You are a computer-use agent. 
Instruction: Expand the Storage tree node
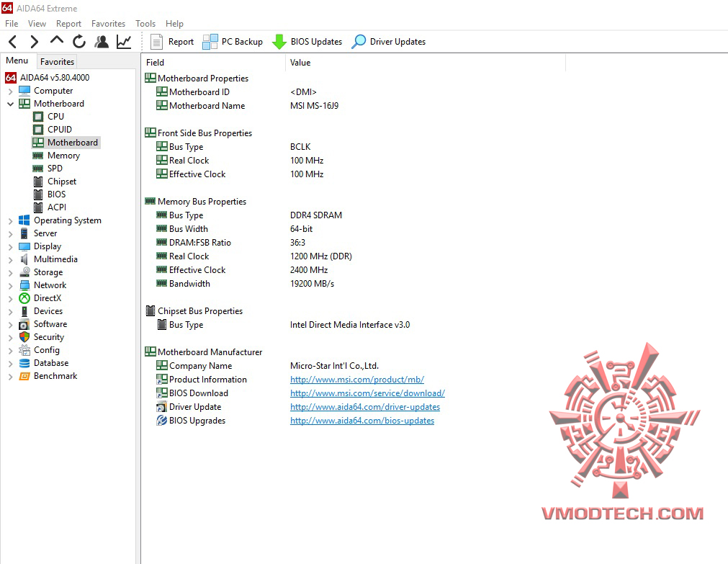click(10, 273)
